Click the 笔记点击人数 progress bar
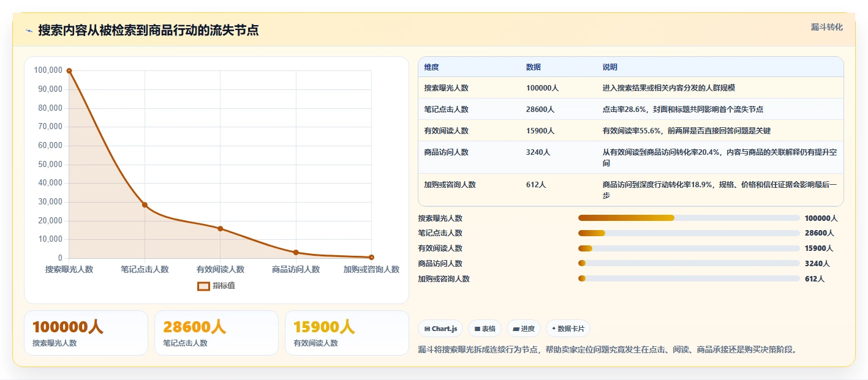 pyautogui.click(x=689, y=233)
